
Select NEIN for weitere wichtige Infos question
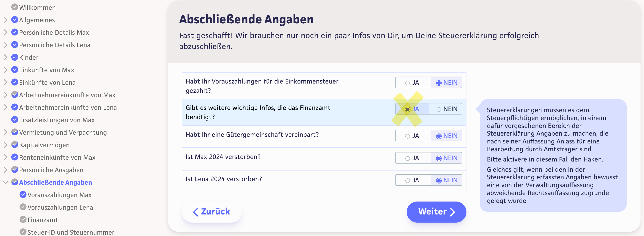[439, 109]
